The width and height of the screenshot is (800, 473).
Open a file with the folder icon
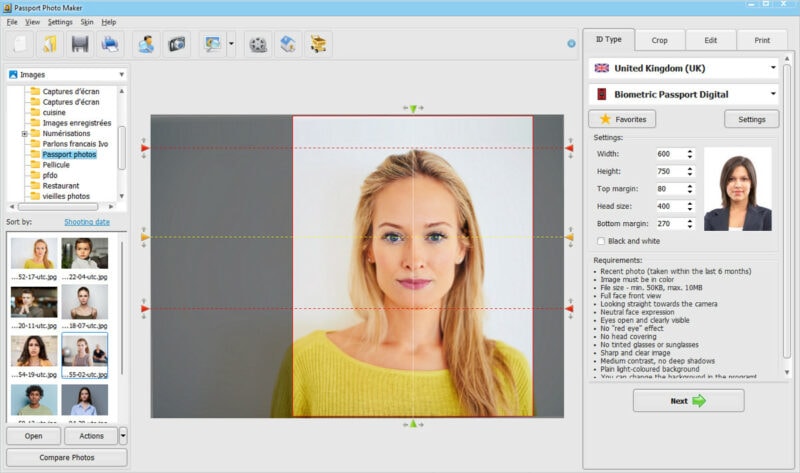pos(49,44)
